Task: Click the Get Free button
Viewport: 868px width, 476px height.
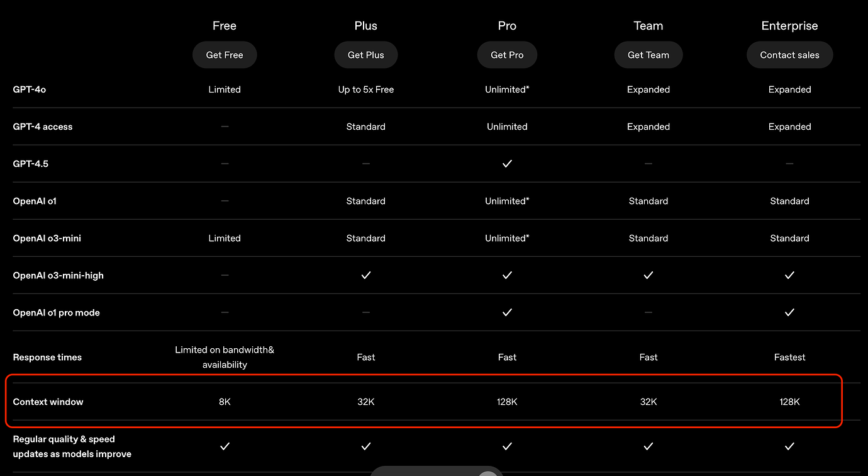Action: (x=225, y=55)
